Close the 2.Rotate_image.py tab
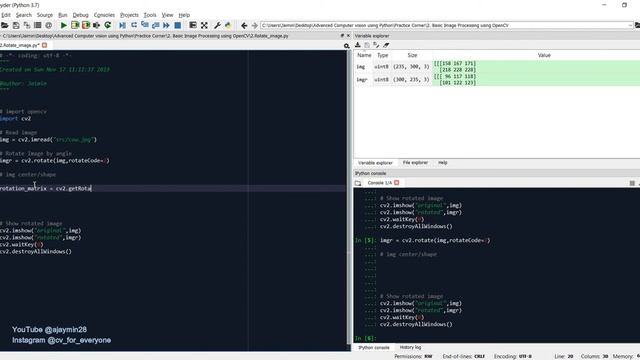 44,45
